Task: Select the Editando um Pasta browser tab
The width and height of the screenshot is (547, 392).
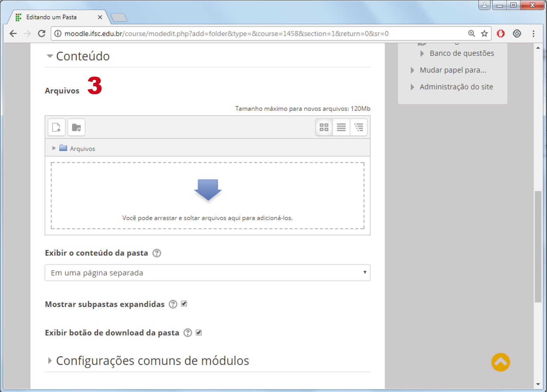Action: [51, 17]
